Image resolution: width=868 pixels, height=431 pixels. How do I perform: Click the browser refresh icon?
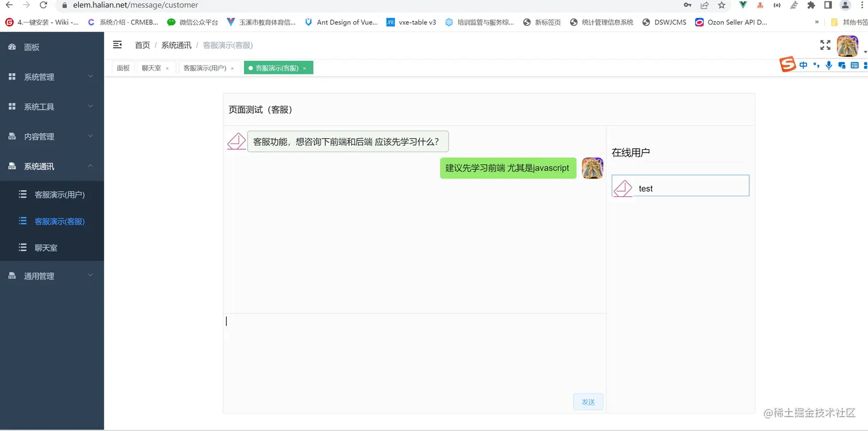pos(44,5)
